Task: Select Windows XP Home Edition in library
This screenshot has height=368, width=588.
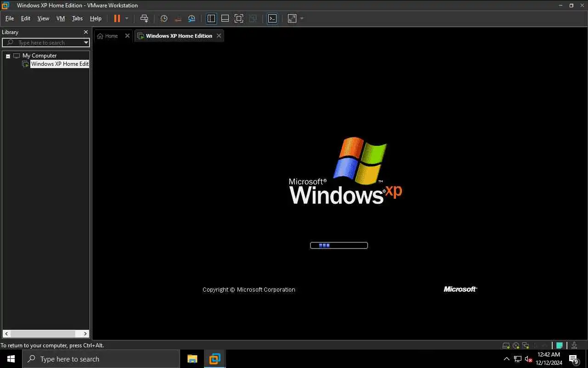Action: [x=60, y=64]
